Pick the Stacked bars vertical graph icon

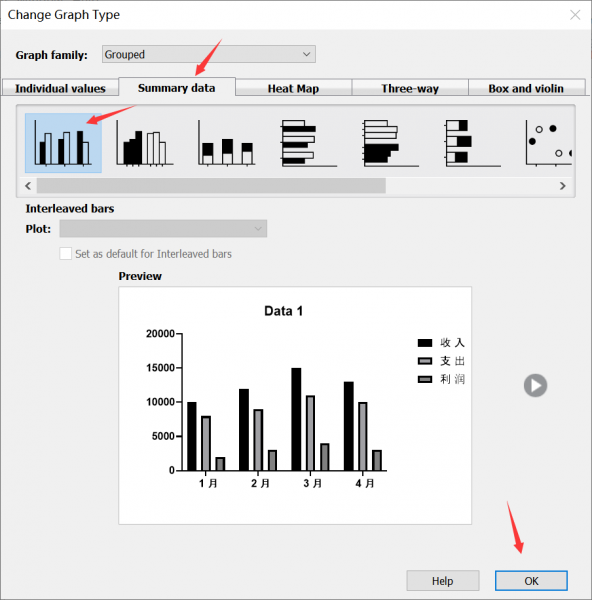pyautogui.click(x=227, y=143)
